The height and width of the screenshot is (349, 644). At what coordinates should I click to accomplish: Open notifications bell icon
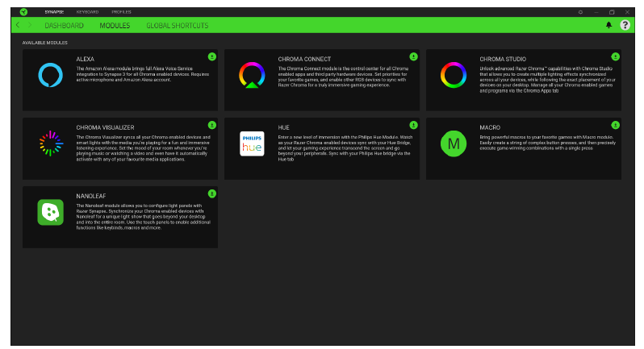pos(608,25)
